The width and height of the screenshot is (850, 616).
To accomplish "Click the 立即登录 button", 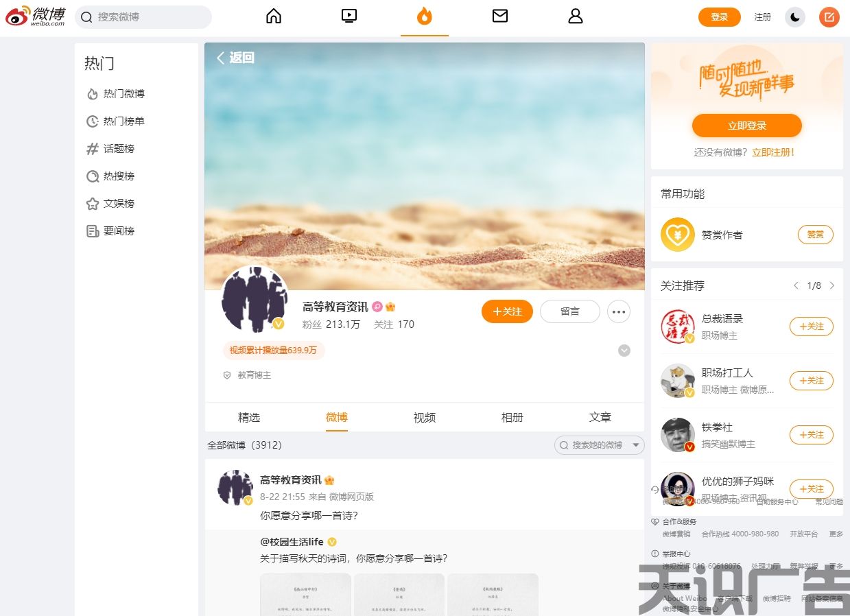I will [747, 126].
